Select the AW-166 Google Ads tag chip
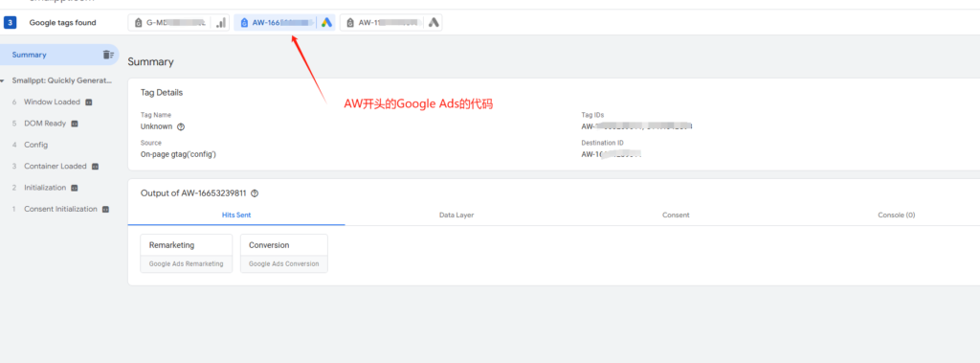 [285, 23]
